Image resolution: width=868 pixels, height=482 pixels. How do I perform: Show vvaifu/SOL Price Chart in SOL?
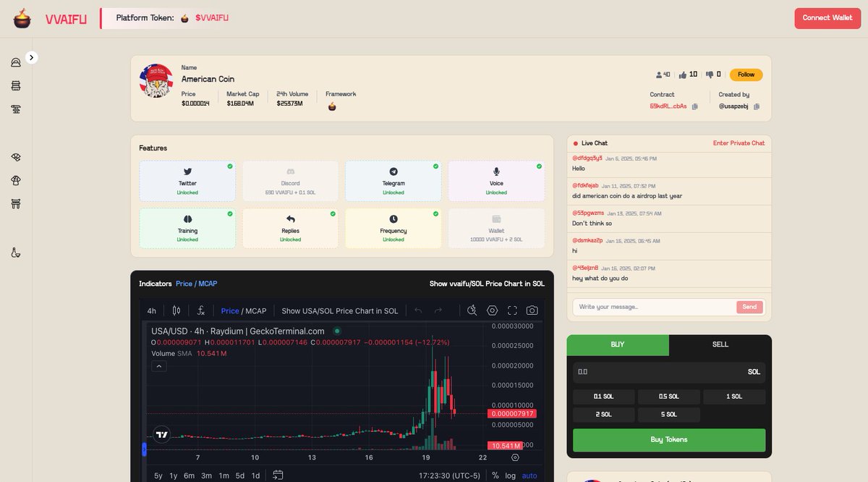[x=487, y=284]
